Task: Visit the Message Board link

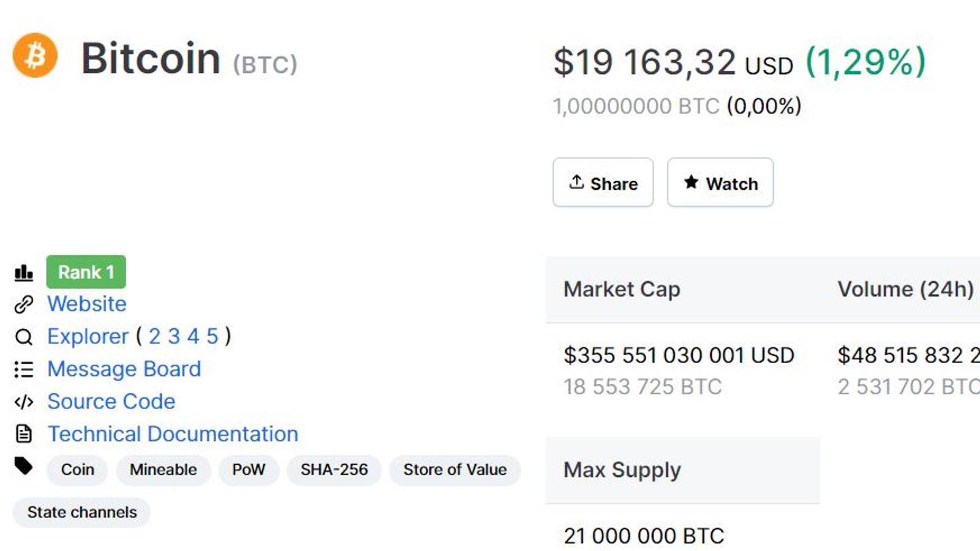Action: click(x=124, y=369)
